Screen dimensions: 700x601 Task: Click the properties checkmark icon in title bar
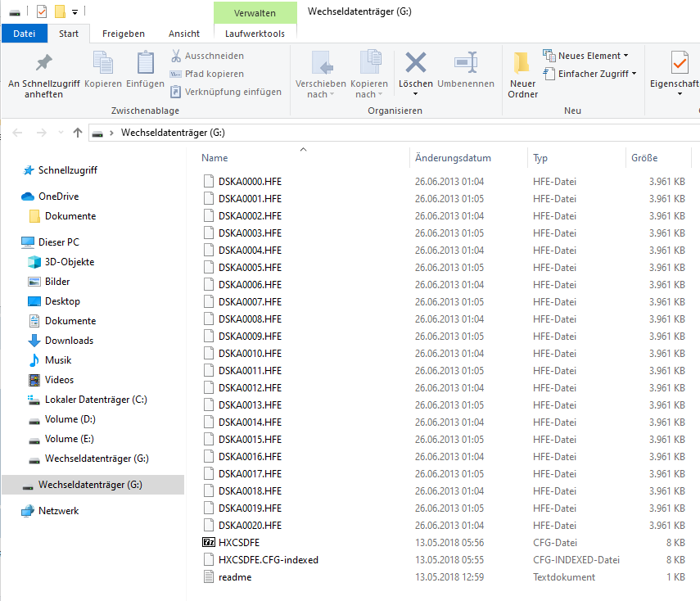pos(42,11)
